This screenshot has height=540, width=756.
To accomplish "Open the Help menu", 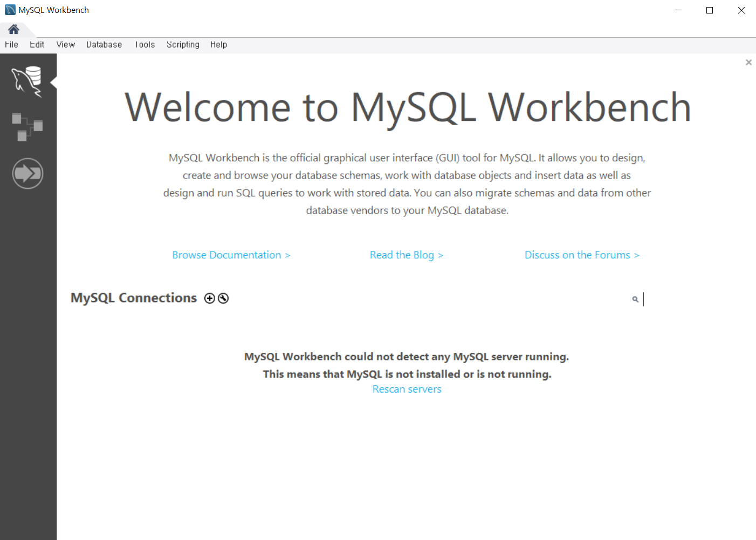I will 218,45.
